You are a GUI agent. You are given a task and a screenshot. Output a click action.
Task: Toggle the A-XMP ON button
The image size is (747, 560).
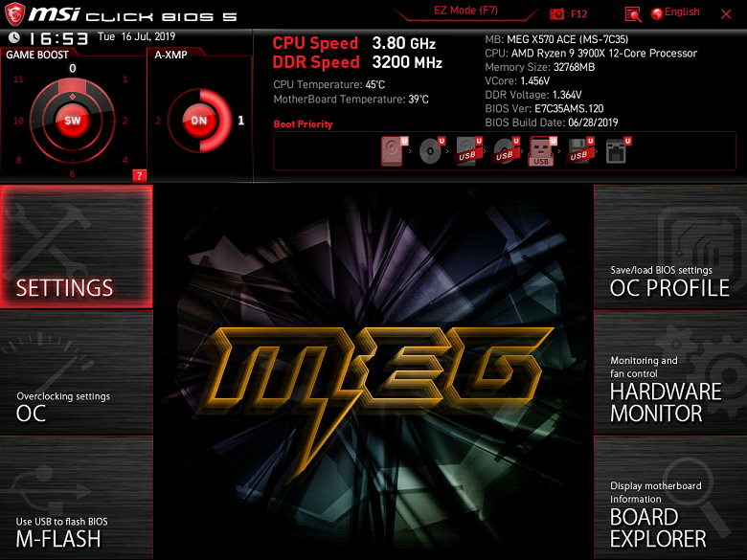click(x=199, y=121)
